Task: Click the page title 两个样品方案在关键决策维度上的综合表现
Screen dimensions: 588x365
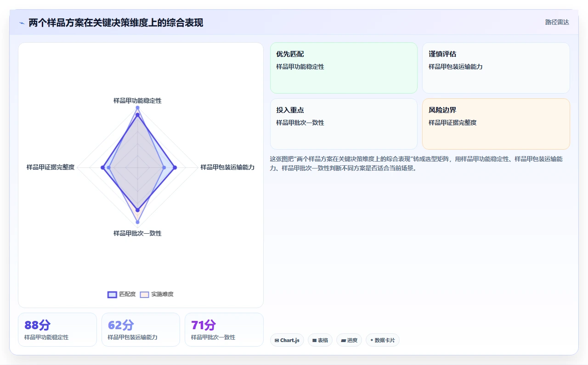Action: tap(116, 22)
